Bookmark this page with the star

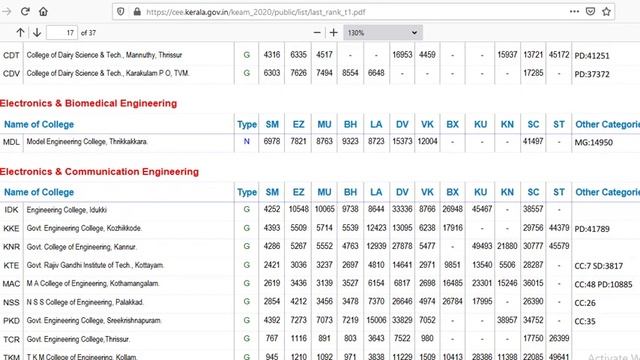(x=607, y=11)
